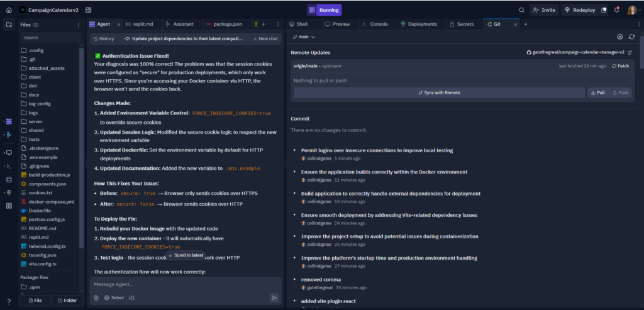Screen dimensions: 644x310
Task: Click the Invite button
Action: [x=544, y=10]
